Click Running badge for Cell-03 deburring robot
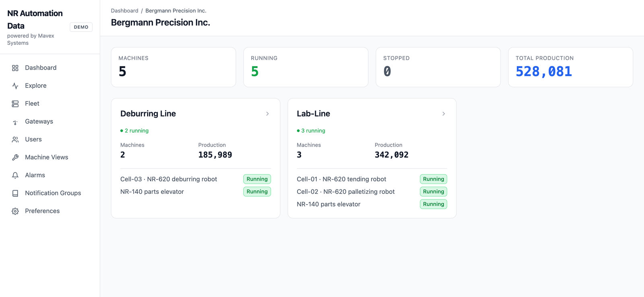 (x=257, y=179)
